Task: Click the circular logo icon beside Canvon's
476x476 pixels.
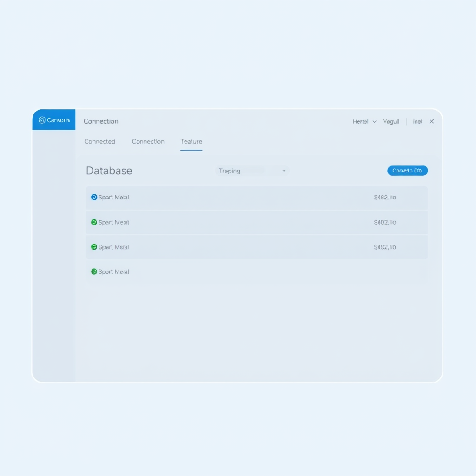Action: pos(42,120)
